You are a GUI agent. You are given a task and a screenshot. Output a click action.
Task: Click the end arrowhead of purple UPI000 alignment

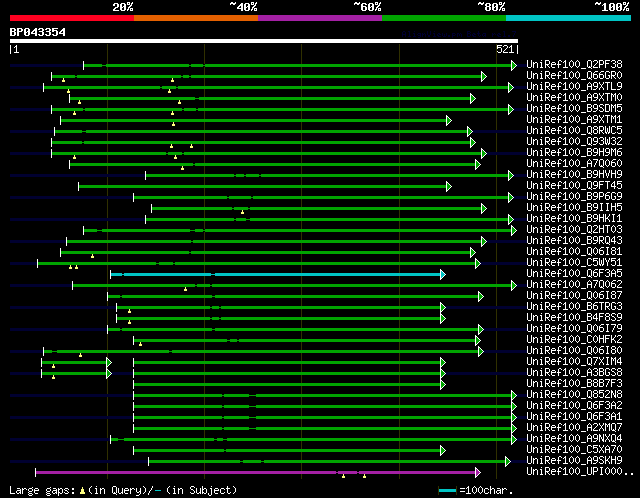click(478, 473)
